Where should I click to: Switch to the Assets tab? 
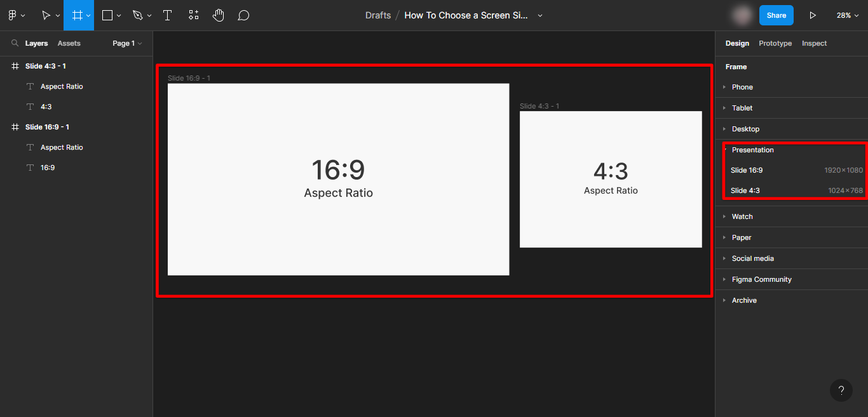pos(69,43)
